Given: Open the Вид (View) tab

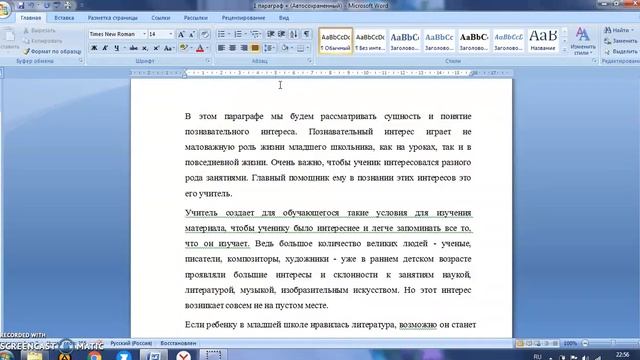Looking at the screenshot, I should tap(284, 18).
